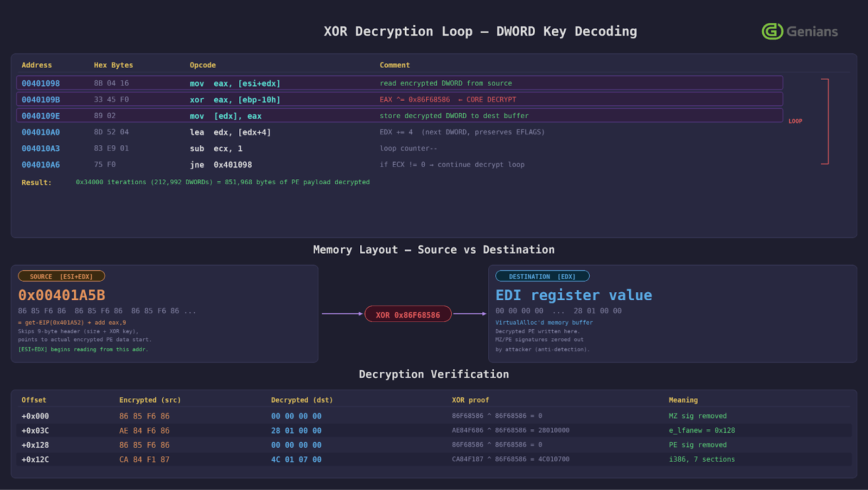This screenshot has height=490, width=868.
Task: Click the XOR 0x86F68586 pill
Action: tap(408, 313)
